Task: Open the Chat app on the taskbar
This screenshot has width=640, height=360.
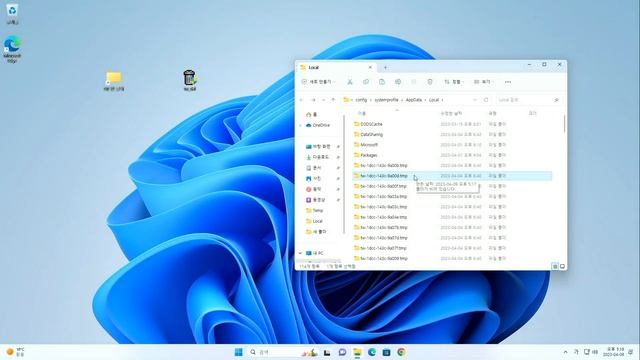Action: point(342,352)
